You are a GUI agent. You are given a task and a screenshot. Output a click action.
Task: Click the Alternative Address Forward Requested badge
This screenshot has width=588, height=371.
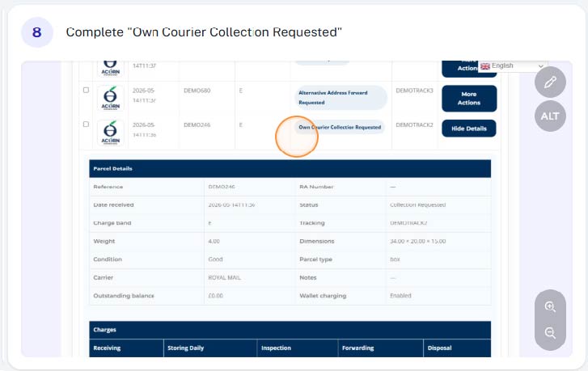click(341, 98)
